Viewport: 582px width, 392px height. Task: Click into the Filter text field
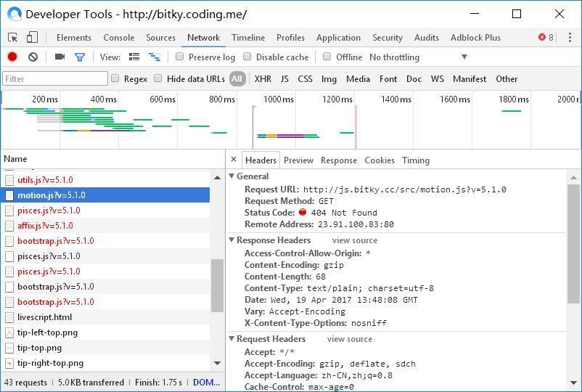coord(55,78)
